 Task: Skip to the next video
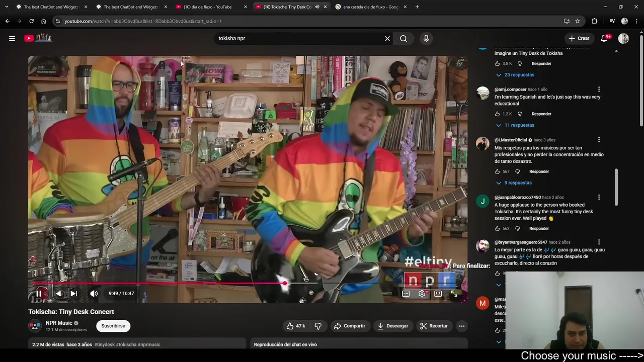click(x=73, y=294)
